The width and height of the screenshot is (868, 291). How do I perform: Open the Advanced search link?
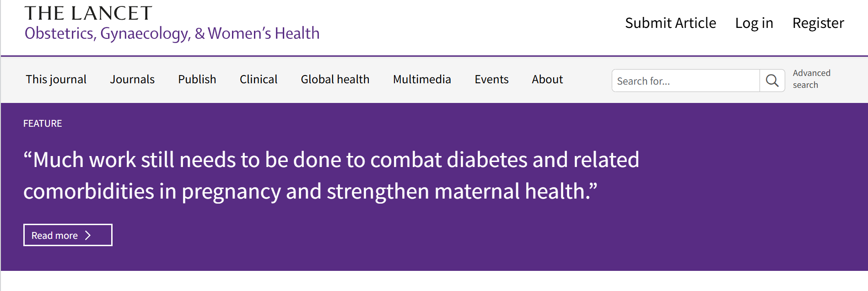[x=811, y=79]
